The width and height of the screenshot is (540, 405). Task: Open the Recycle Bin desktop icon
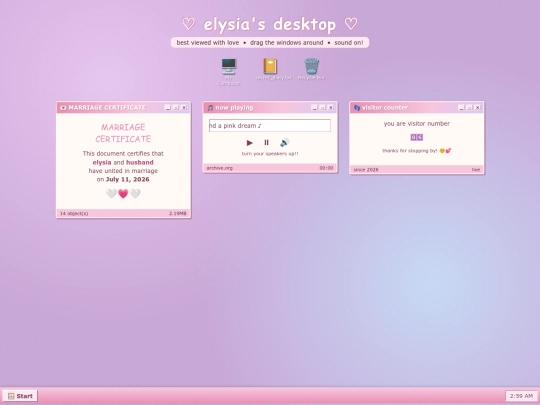pos(311,69)
